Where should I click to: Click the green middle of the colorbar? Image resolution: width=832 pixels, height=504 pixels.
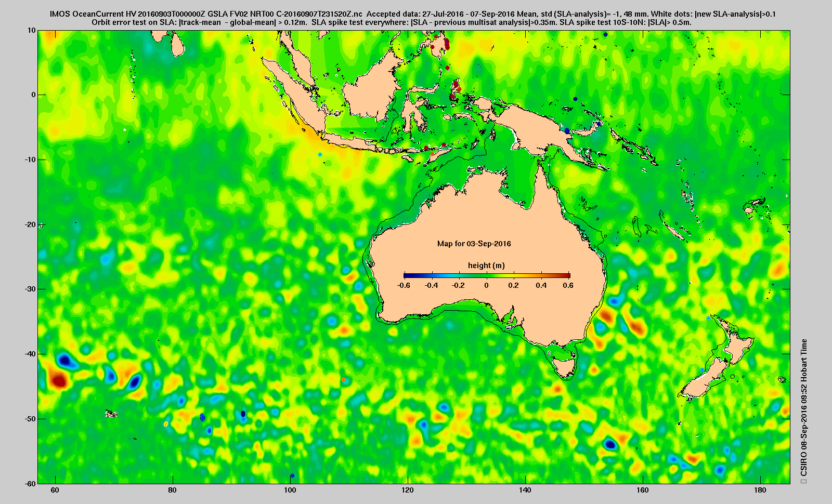point(487,275)
